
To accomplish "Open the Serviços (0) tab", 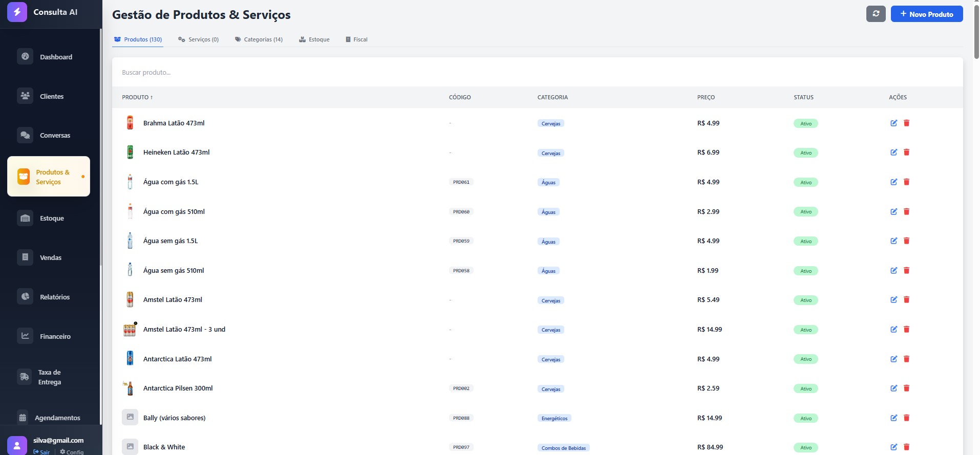I will point(198,39).
